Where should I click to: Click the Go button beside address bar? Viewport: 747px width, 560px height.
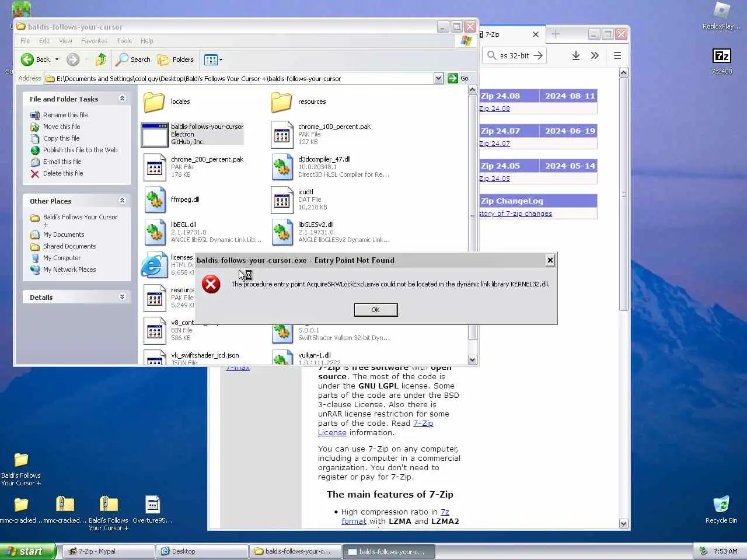[x=459, y=78]
